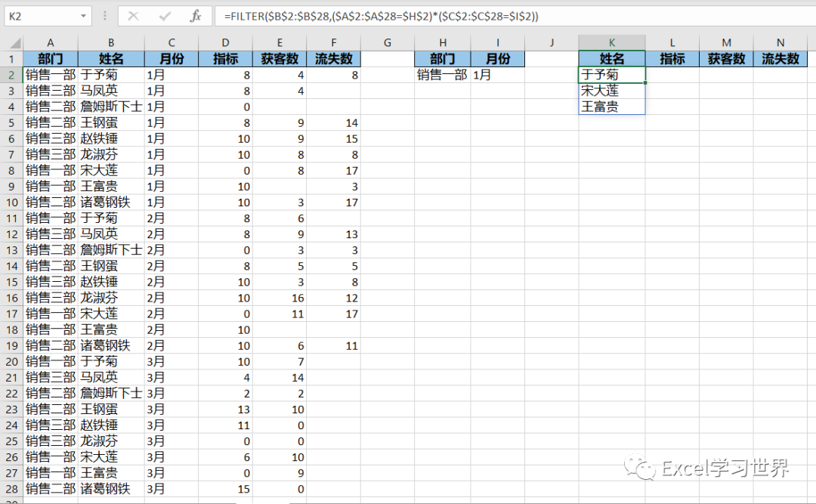Select cell H2 containing 销售一部
This screenshot has height=504, width=816.
pyautogui.click(x=442, y=75)
